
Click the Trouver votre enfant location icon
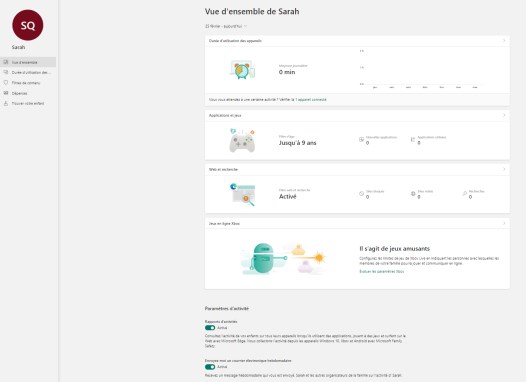click(6, 103)
